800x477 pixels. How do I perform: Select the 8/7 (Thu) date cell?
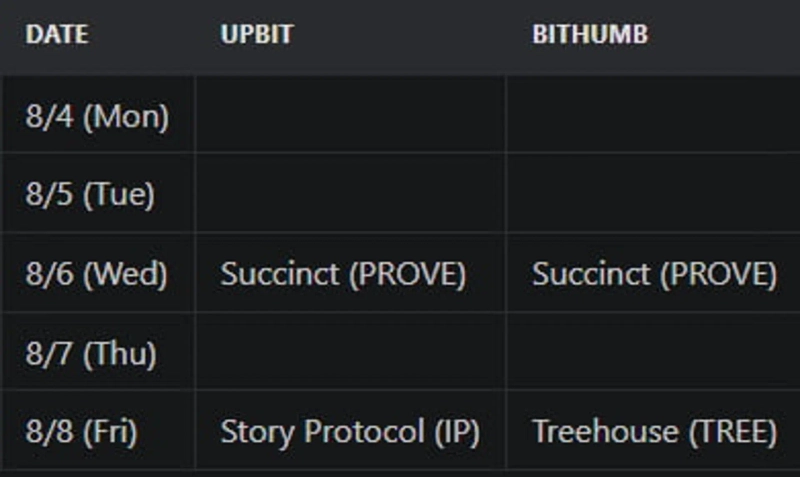pyautogui.click(x=91, y=353)
